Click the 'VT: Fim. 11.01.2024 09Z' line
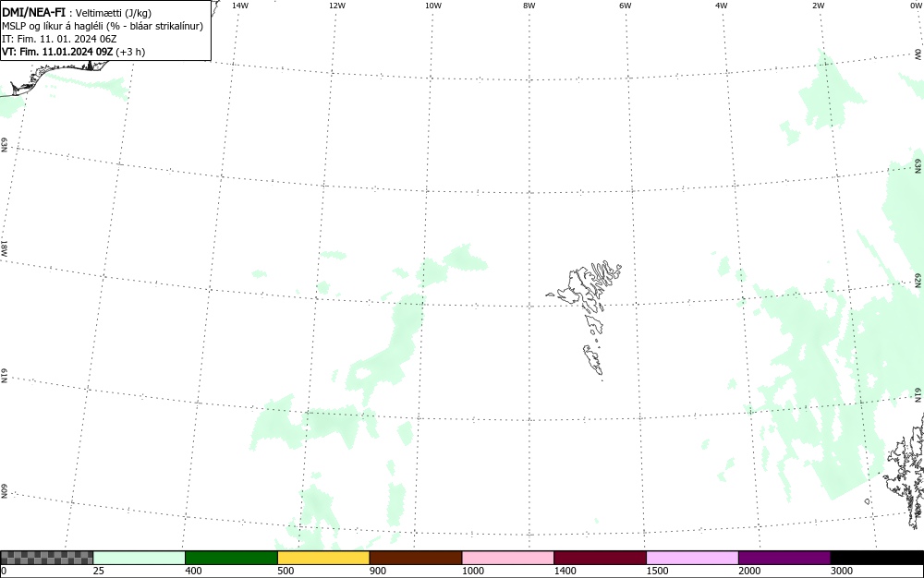924x578 pixels. tap(73, 52)
